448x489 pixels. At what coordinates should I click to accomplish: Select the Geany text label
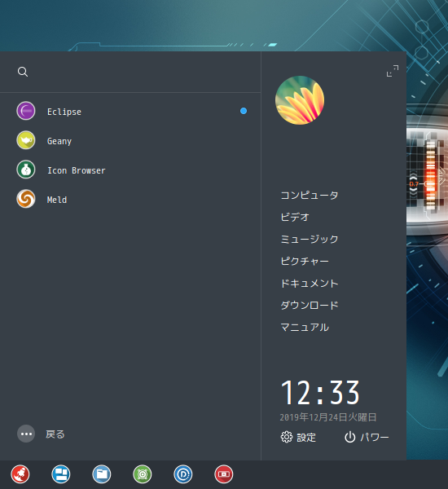pyautogui.click(x=59, y=141)
